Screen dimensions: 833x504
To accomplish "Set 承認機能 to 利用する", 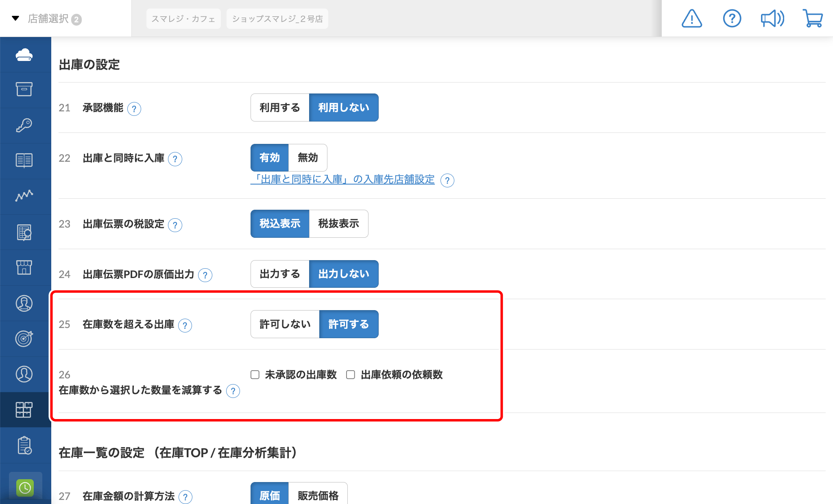I will tap(280, 108).
